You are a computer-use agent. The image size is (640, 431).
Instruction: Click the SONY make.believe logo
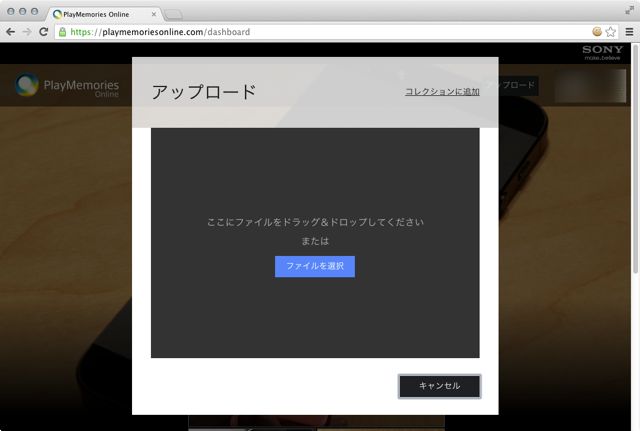click(x=602, y=53)
